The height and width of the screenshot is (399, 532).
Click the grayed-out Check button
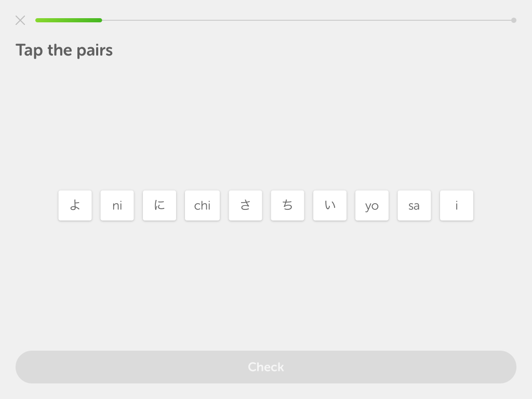coord(266,367)
